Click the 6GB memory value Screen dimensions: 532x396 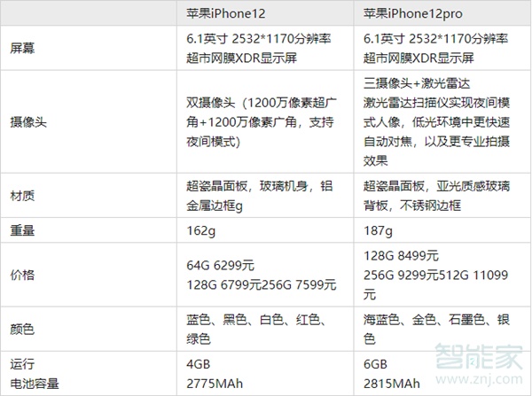[376, 364]
